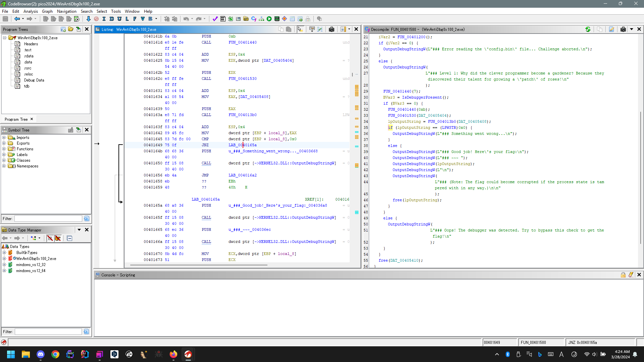This screenshot has width=644, height=362.
Task: Expand the Functions folder in Symbol Tree
Action: click(4, 149)
